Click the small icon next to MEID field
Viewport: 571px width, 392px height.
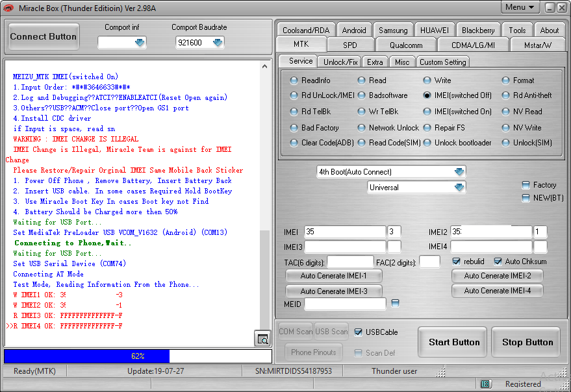click(x=395, y=303)
